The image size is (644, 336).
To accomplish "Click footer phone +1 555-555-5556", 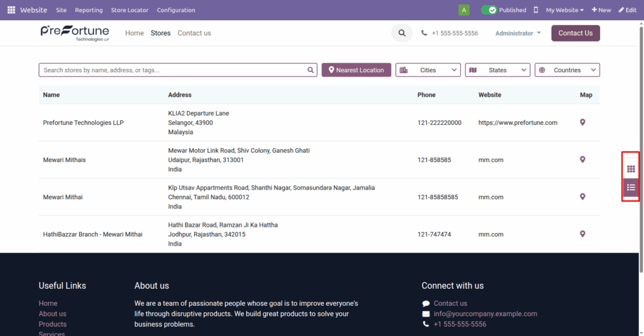I will tap(460, 324).
